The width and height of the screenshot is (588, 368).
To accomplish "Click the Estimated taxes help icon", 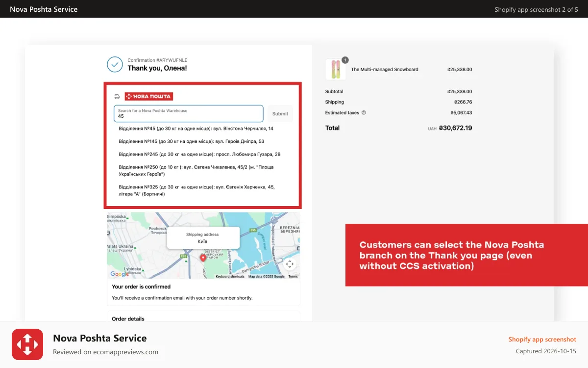I will pyautogui.click(x=364, y=113).
